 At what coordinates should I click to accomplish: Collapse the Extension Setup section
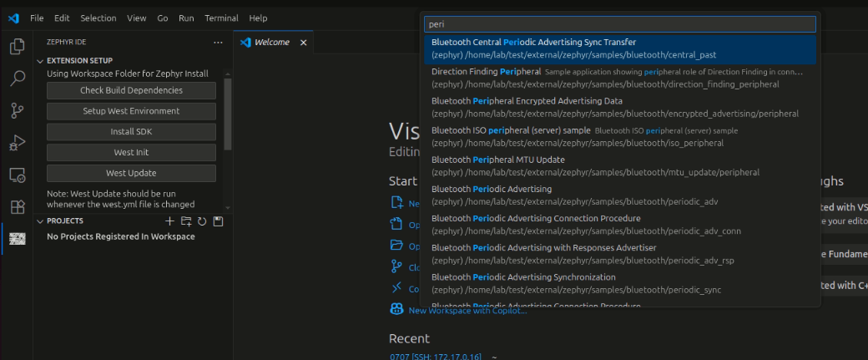pos(40,61)
